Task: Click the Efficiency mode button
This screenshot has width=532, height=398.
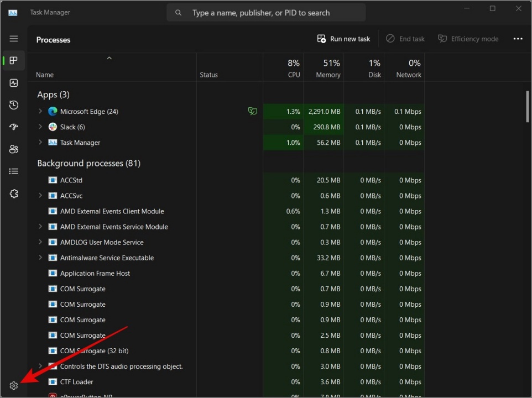Action: coord(468,39)
